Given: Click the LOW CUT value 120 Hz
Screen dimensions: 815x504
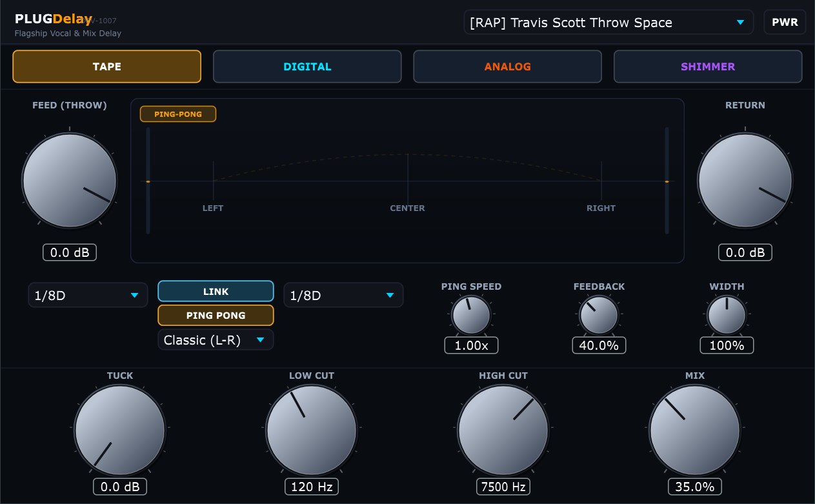Looking at the screenshot, I should coord(312,487).
